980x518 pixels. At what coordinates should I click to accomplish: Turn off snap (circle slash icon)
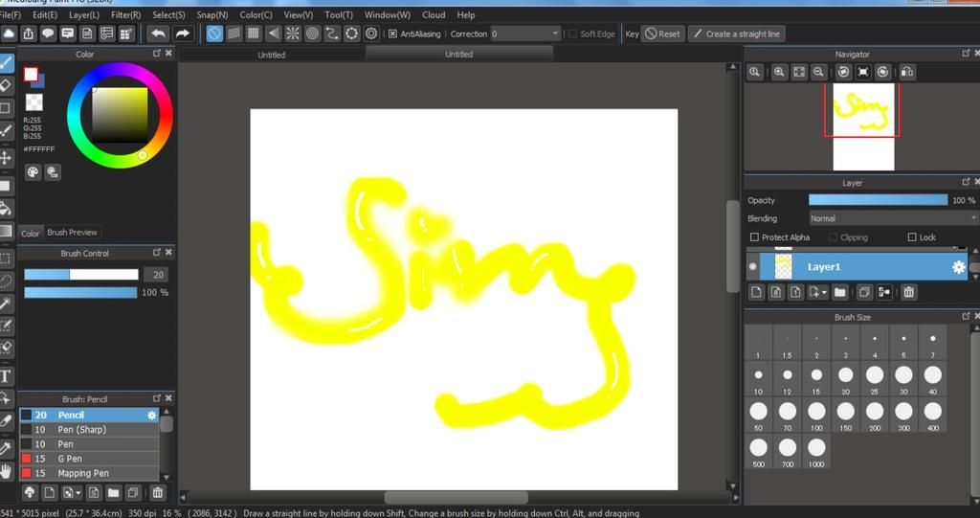click(x=214, y=34)
